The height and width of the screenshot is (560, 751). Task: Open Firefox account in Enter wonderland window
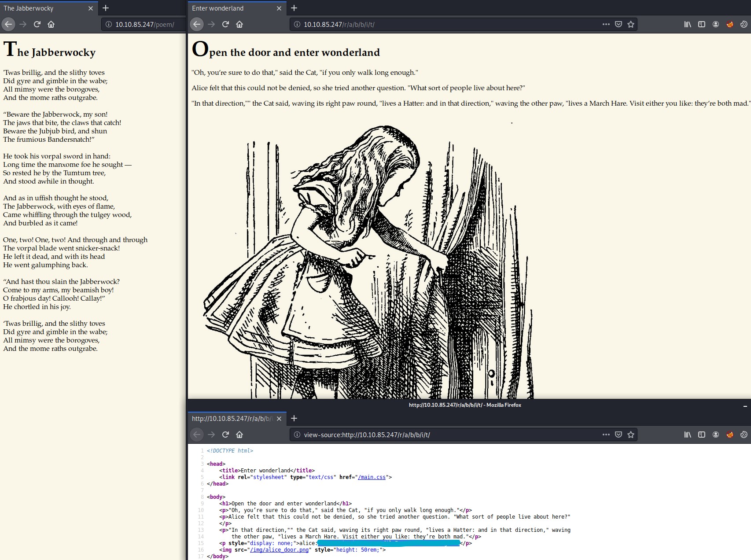click(x=716, y=24)
